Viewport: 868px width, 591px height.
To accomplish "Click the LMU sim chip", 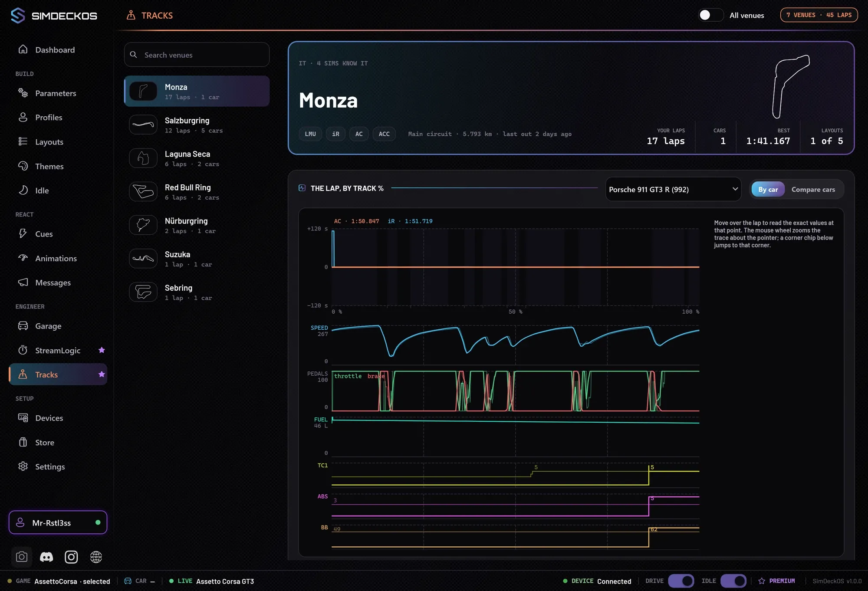I will [310, 134].
